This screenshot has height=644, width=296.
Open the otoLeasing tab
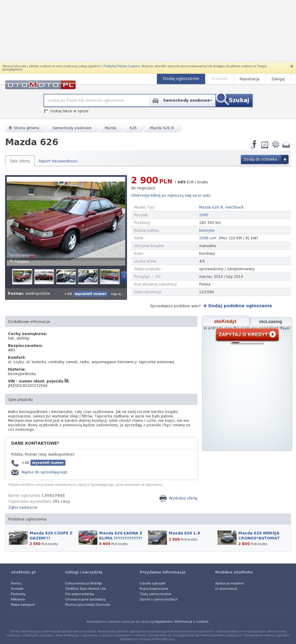tap(271, 321)
